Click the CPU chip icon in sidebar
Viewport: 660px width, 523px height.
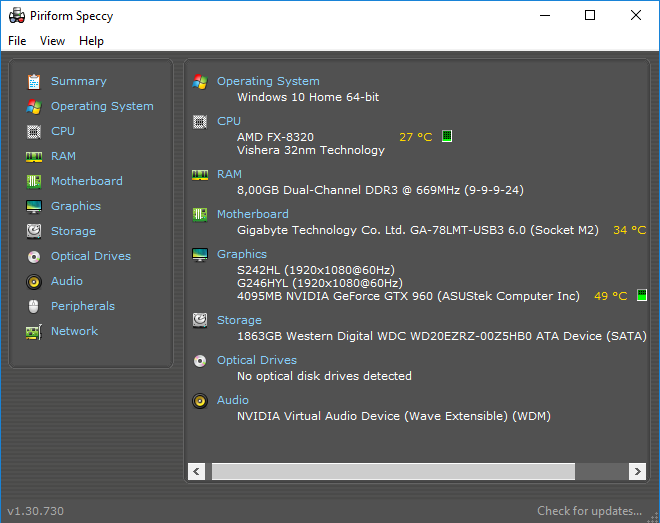[x=34, y=132]
